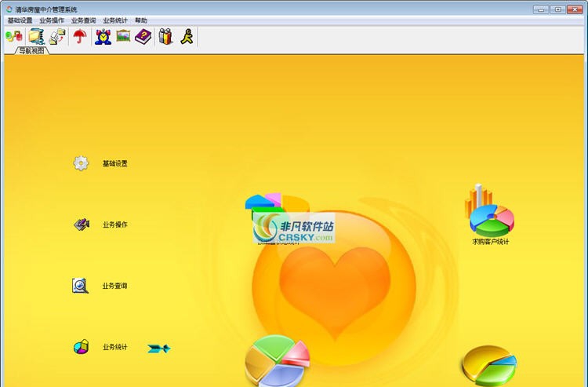This screenshot has height=387, width=588.
Task: Click the bottom right yellow pie chart
Action: pos(489,366)
